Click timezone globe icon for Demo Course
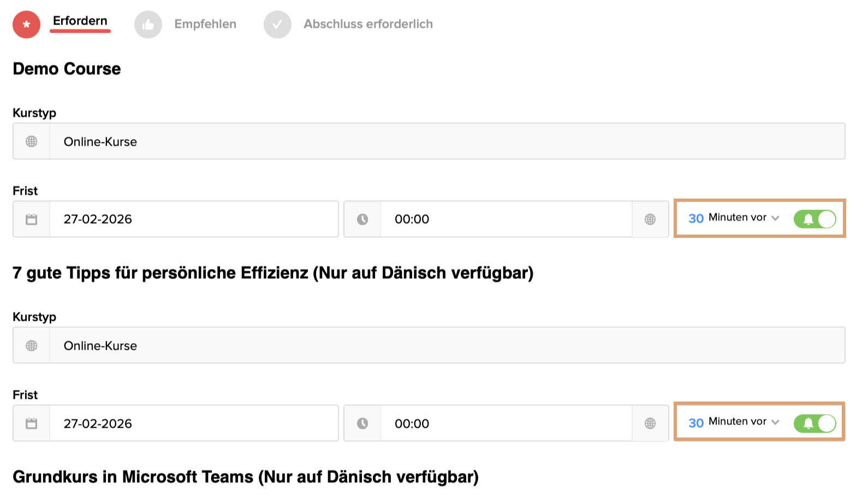This screenshot has height=503, width=868. [x=650, y=219]
